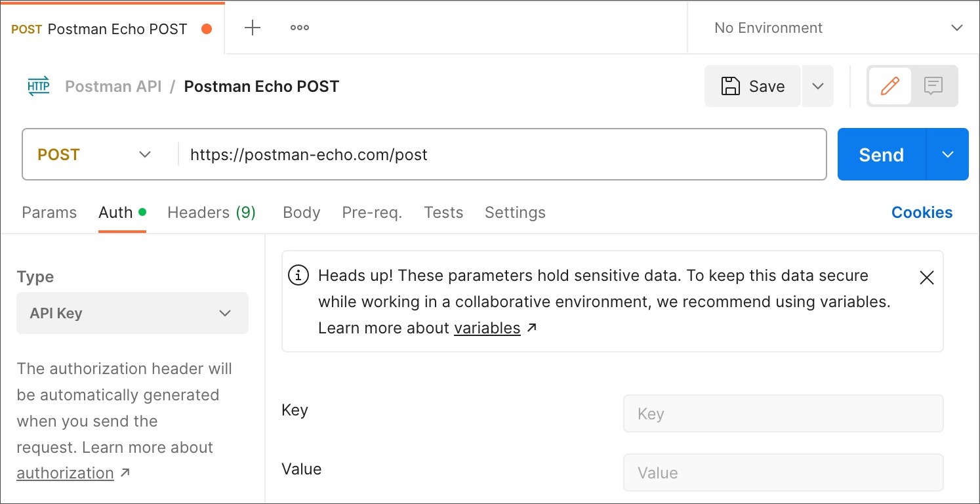Open the API Key auth type dropdown
This screenshot has width=980, height=504.
(x=133, y=313)
